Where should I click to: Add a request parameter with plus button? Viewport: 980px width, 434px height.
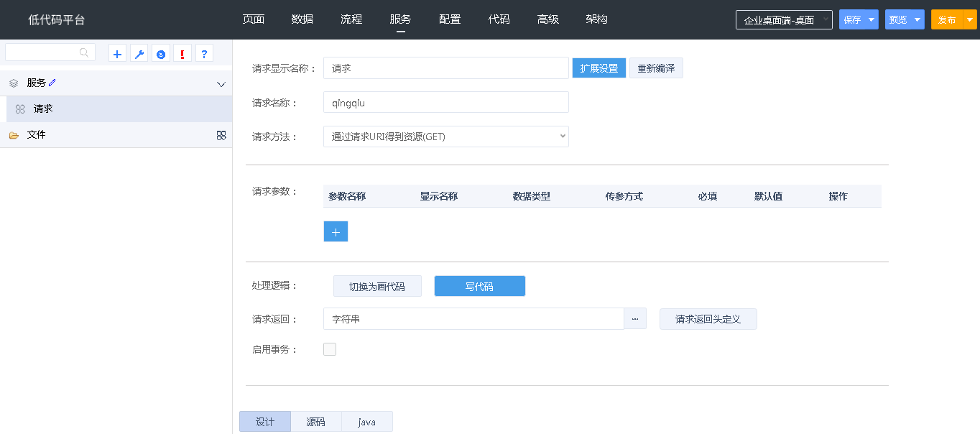[336, 231]
